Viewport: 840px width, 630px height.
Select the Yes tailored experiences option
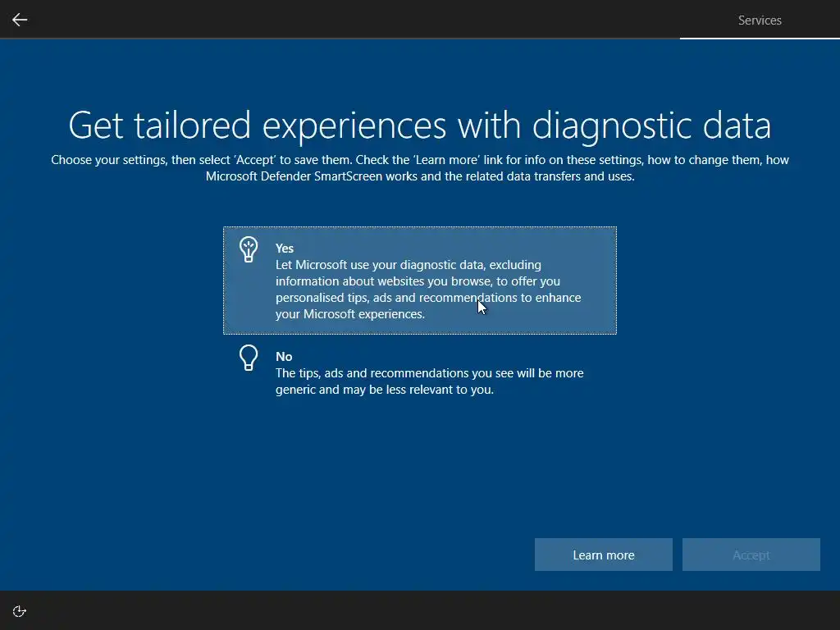420,281
